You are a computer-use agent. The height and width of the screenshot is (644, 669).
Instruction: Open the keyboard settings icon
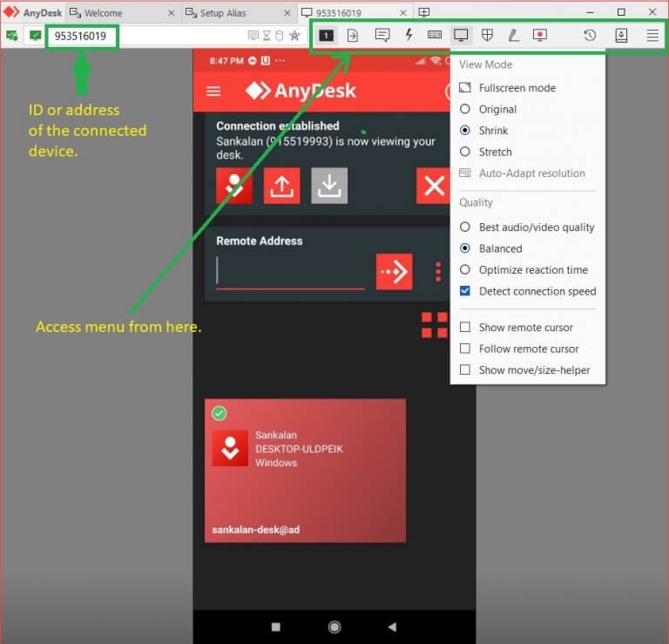tap(435, 35)
